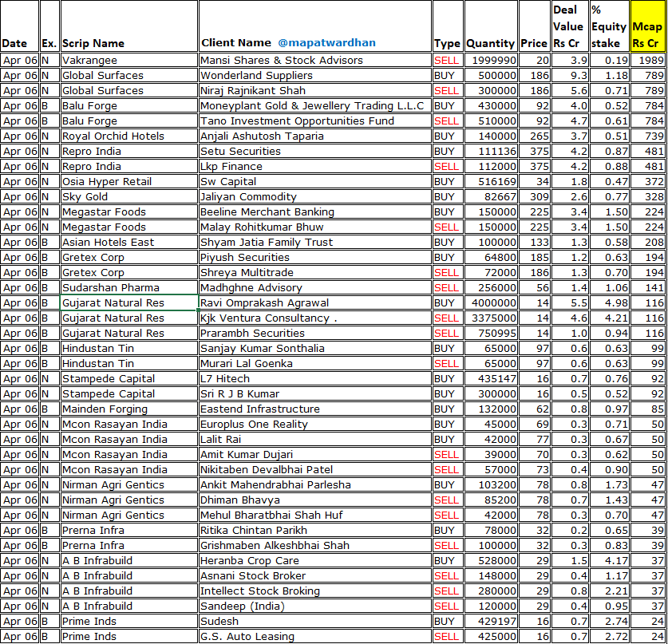The height and width of the screenshot is (644, 668).
Task: Select Madhghne Advisory client cell
Action: click(314, 287)
